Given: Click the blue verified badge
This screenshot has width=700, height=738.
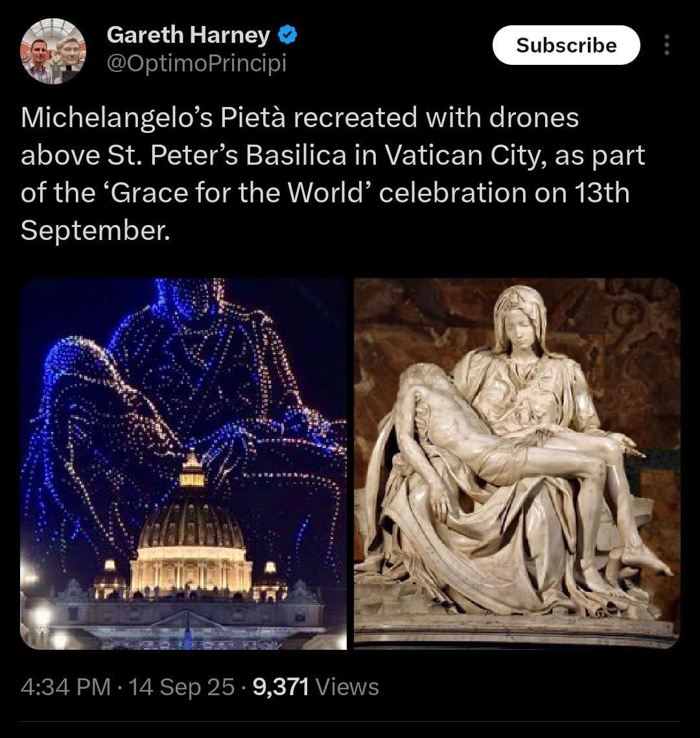Looking at the screenshot, I should coord(287,36).
